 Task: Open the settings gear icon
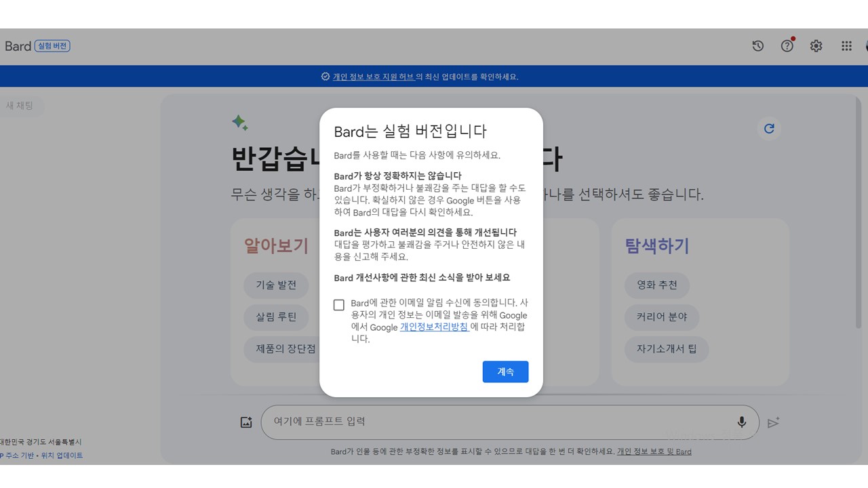(x=816, y=46)
